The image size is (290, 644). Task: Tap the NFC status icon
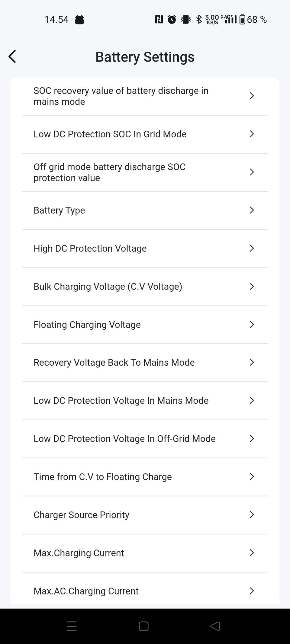pyautogui.click(x=159, y=20)
